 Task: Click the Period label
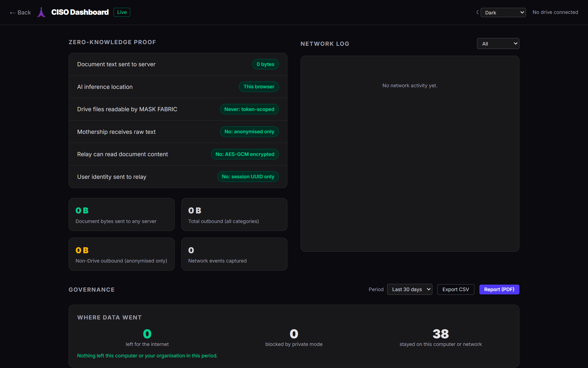[x=376, y=289]
